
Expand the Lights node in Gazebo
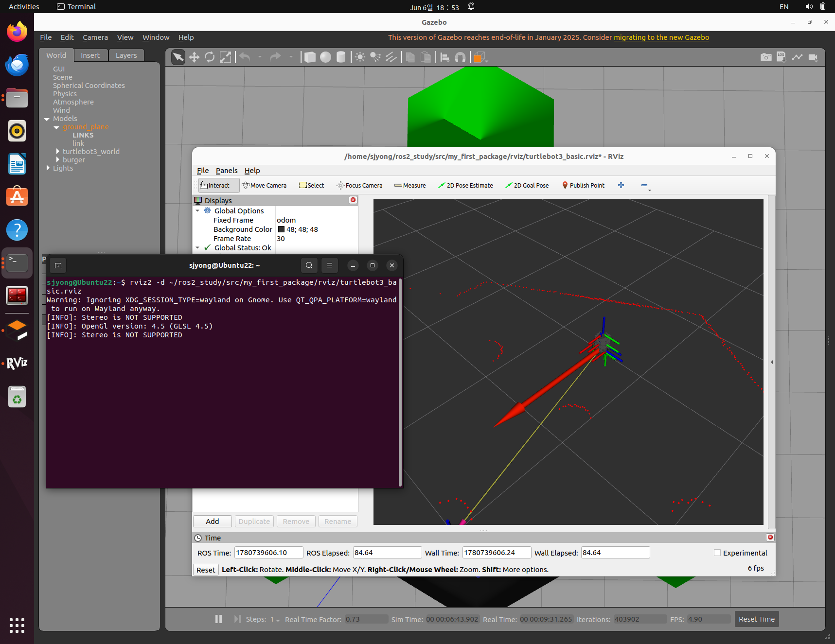48,168
